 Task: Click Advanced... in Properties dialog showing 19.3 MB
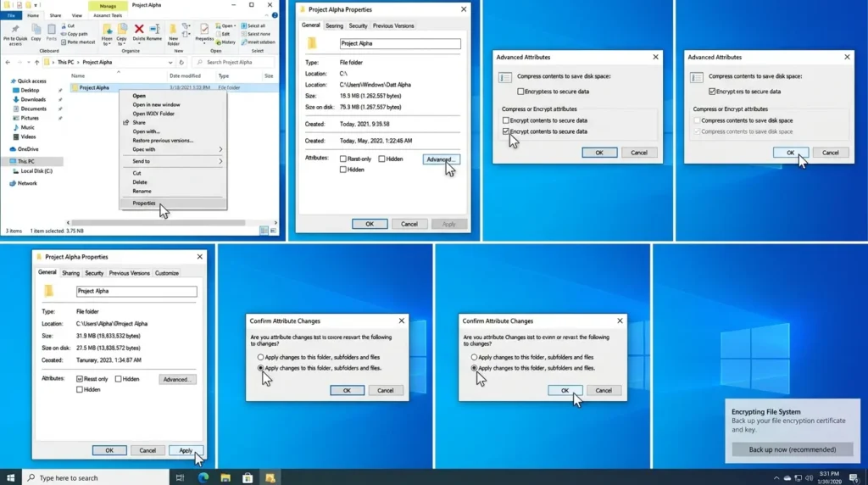coord(441,159)
